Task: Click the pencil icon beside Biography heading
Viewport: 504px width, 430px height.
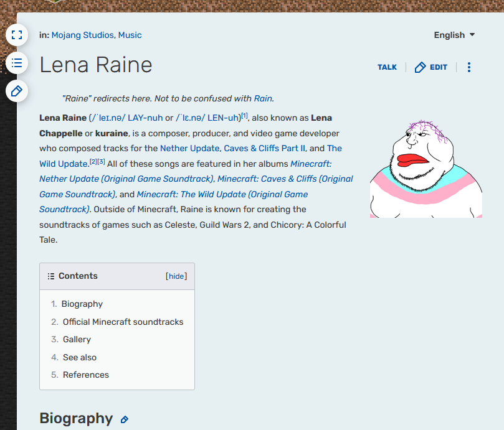Action: 125,419
